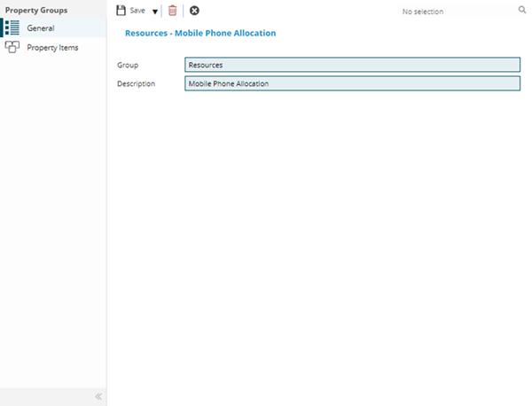
Task: Click the Description field label
Action: pyautogui.click(x=136, y=84)
